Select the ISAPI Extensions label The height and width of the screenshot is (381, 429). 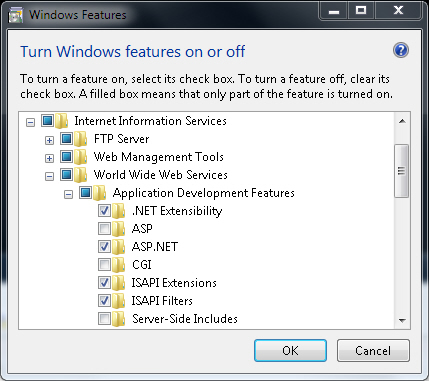174,283
